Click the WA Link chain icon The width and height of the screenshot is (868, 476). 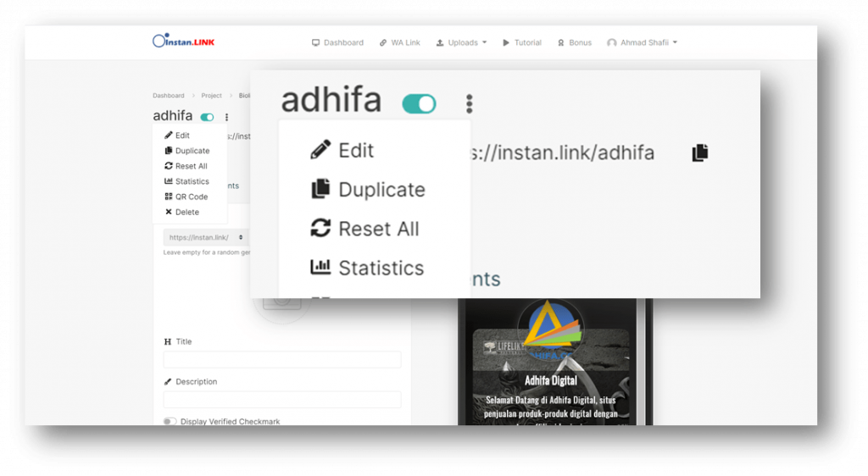(383, 42)
